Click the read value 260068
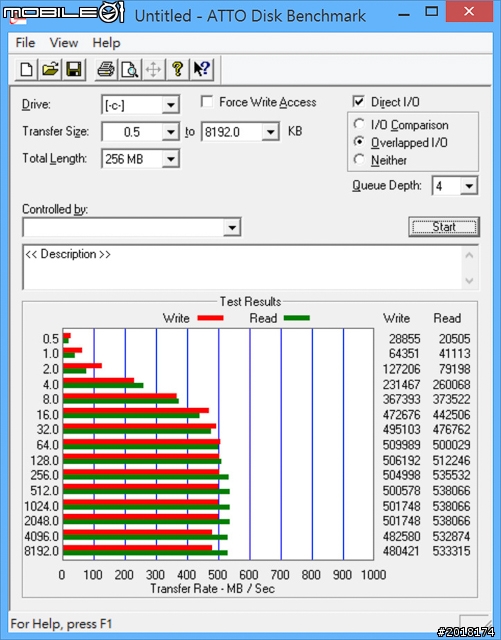Viewport: 501px width, 640px height. coord(451,385)
